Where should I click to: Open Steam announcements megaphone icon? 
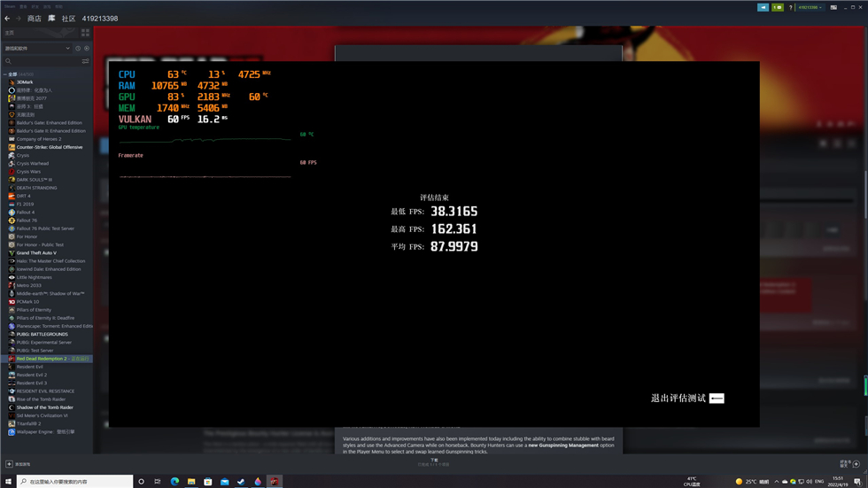763,7
